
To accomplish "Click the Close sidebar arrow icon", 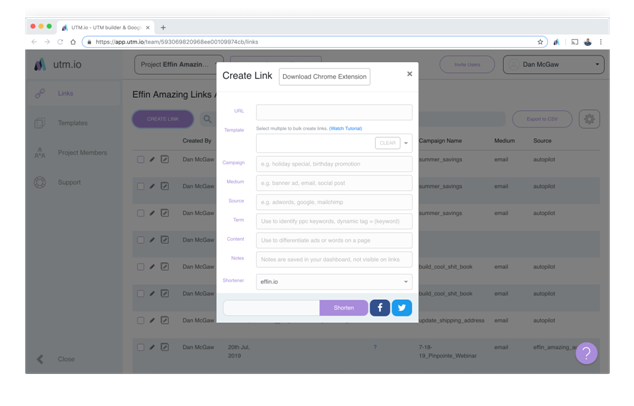I will (40, 359).
